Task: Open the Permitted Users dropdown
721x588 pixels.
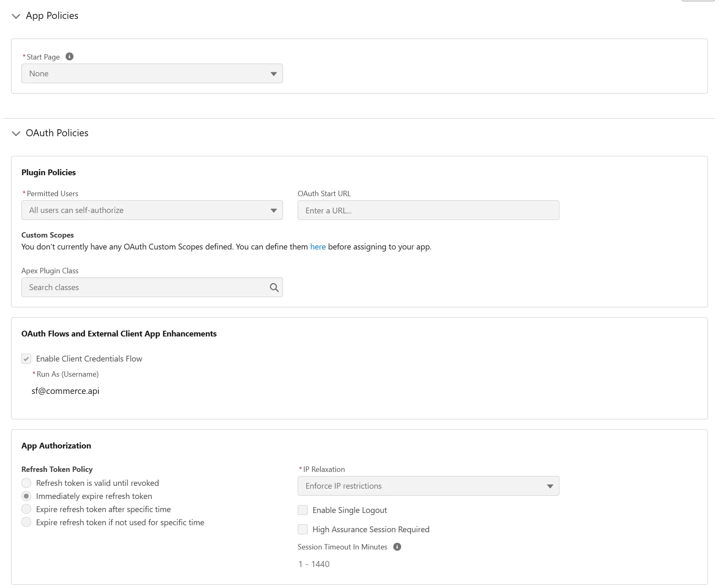Action: [x=152, y=210]
